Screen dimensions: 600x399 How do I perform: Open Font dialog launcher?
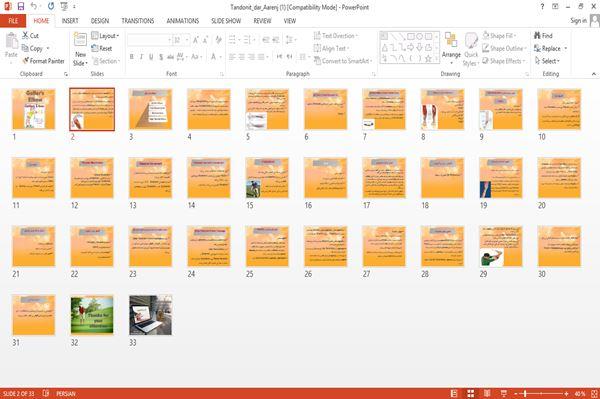tap(222, 74)
